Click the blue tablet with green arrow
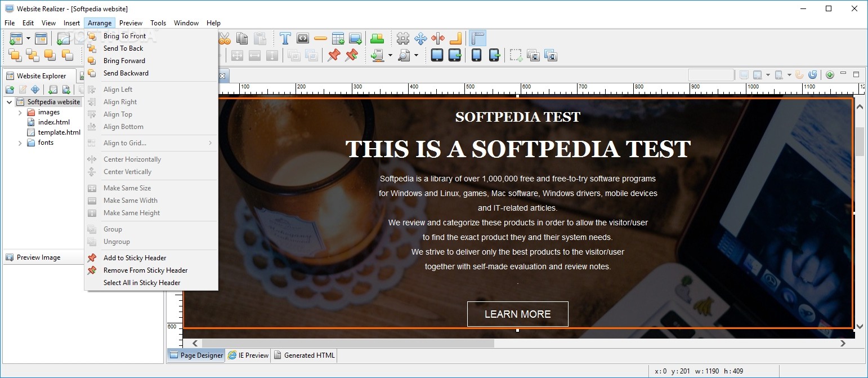Viewport: 868px width, 378px height. (x=455, y=55)
